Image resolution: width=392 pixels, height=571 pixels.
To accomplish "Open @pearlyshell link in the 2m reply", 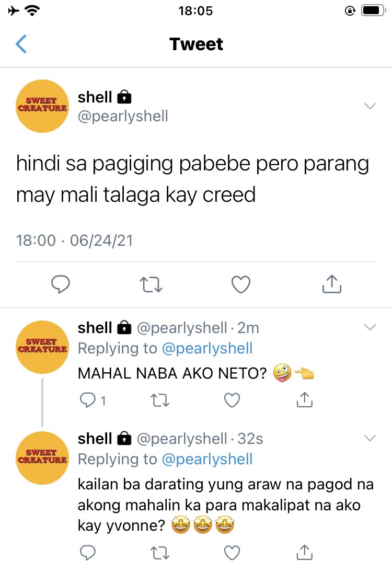I will pyautogui.click(x=207, y=348).
